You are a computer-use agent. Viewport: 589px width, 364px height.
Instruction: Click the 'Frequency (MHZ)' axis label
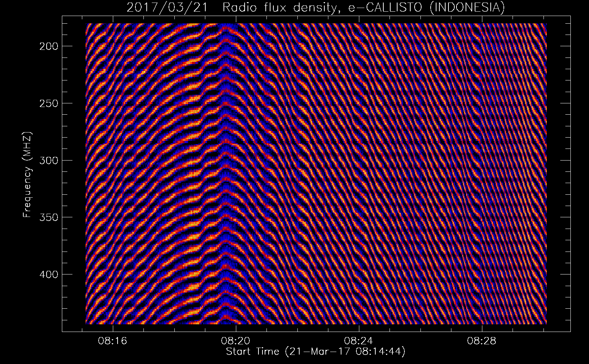tap(27, 175)
